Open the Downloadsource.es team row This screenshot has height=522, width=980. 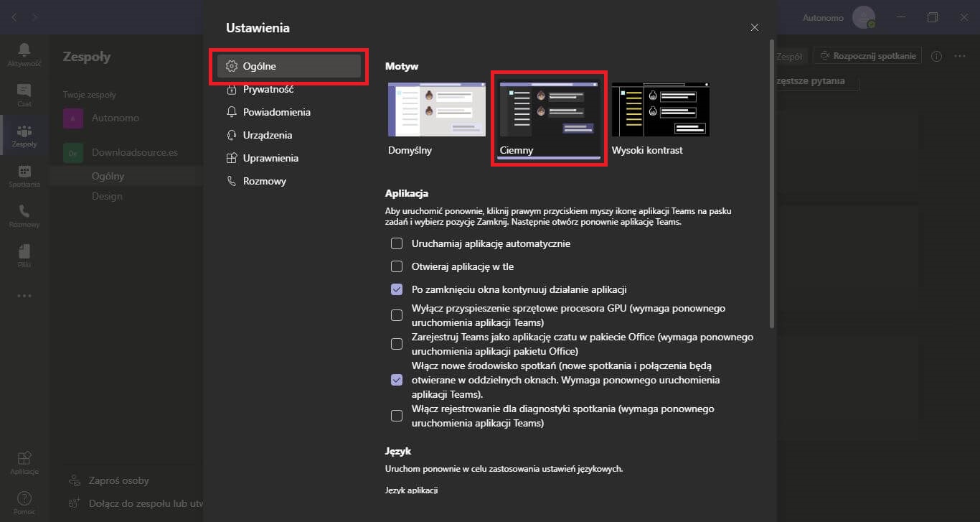[128, 152]
